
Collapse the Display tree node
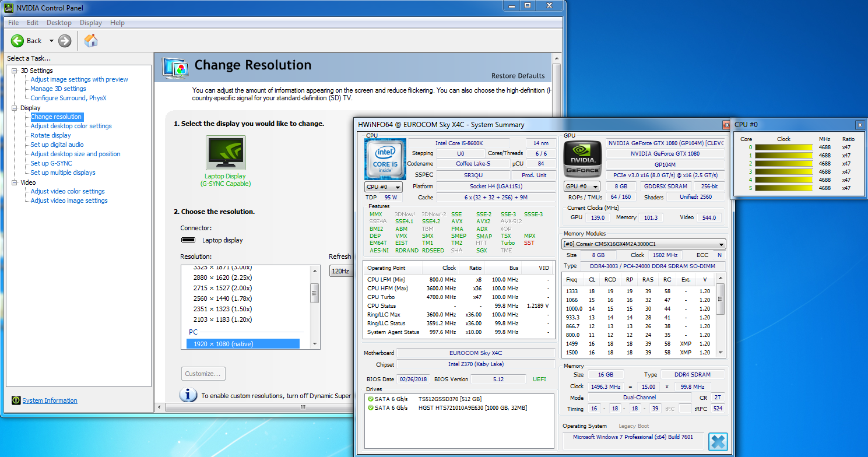pyautogui.click(x=15, y=108)
